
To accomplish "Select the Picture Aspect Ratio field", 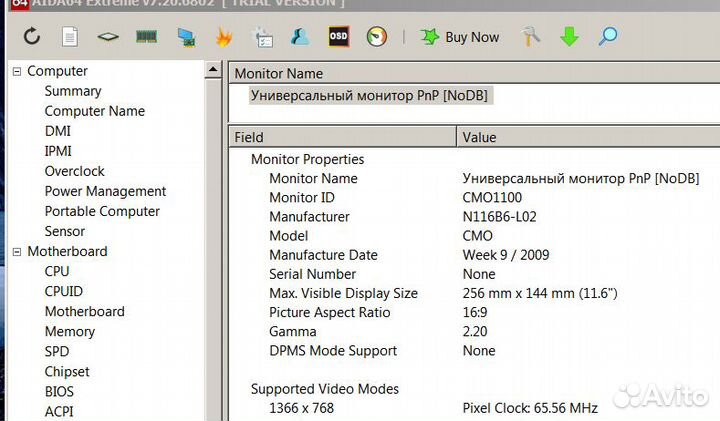I will 330,313.
